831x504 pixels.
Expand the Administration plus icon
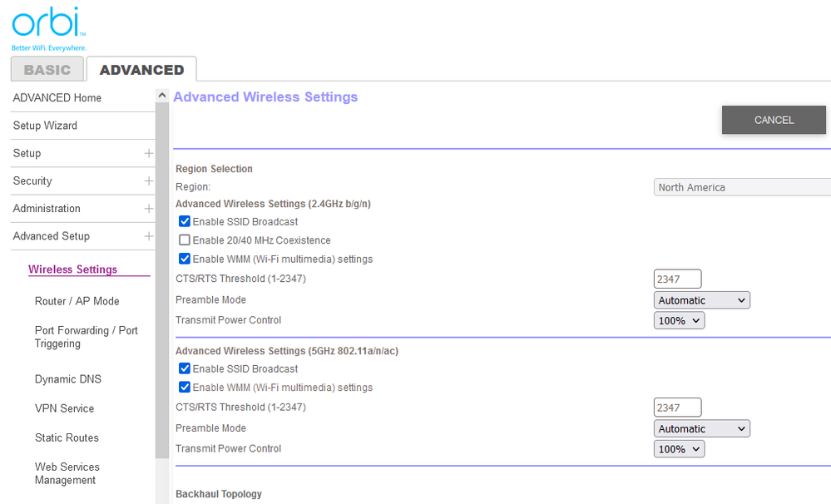click(148, 209)
